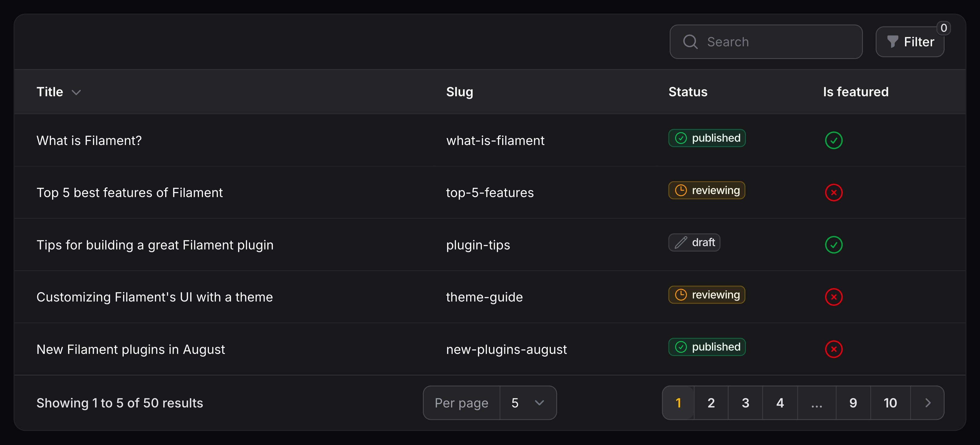Open the per page dropdown

tap(528, 402)
